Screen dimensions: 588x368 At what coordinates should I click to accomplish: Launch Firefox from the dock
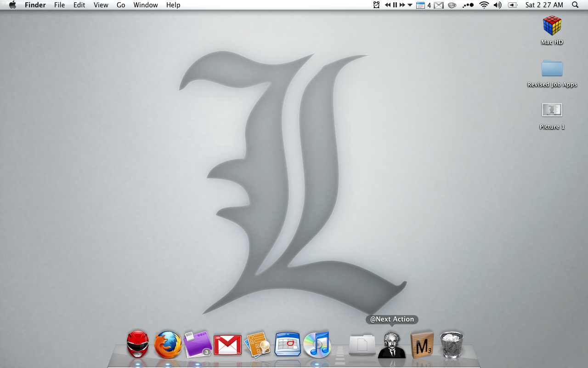click(167, 345)
